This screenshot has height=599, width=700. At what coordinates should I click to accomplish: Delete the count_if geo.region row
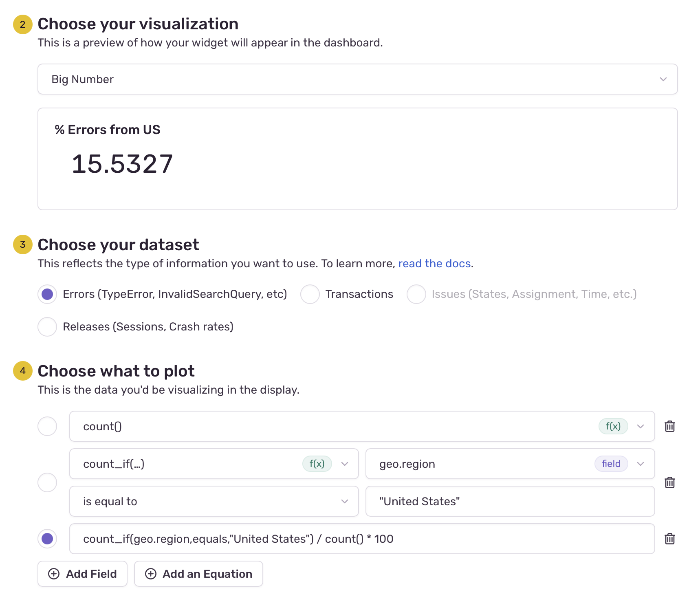click(669, 482)
